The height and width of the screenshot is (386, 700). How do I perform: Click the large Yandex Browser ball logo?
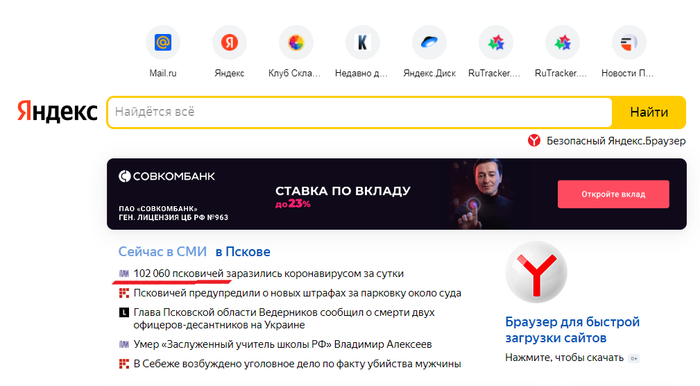[536, 272]
